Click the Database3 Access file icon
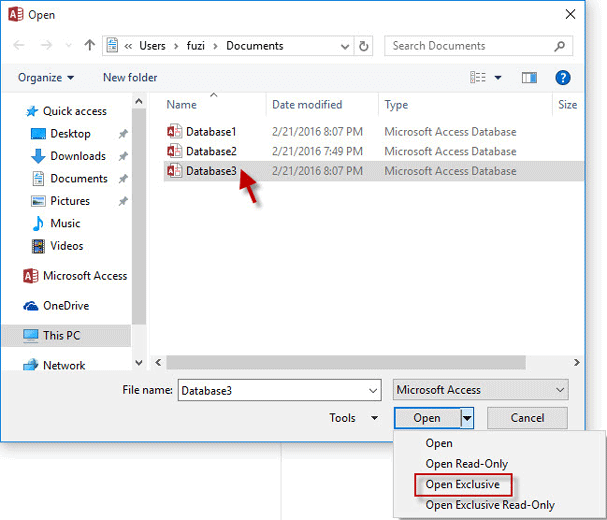This screenshot has height=520, width=607. tap(174, 171)
